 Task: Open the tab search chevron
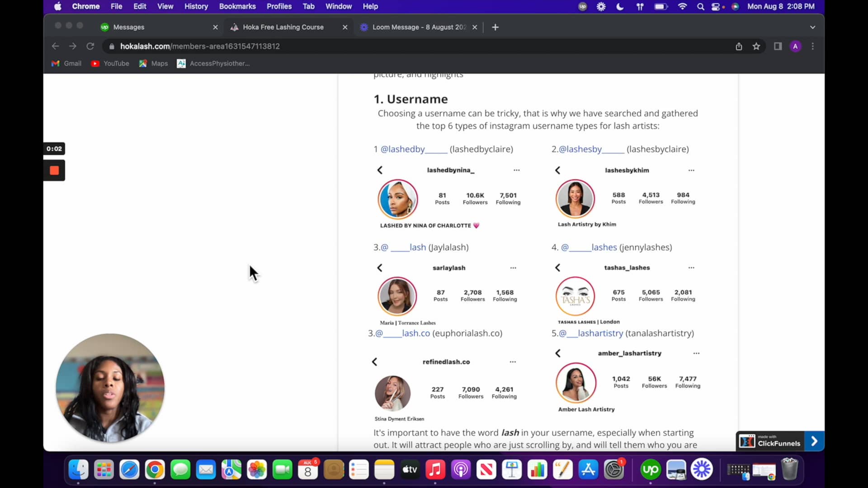pos(812,27)
